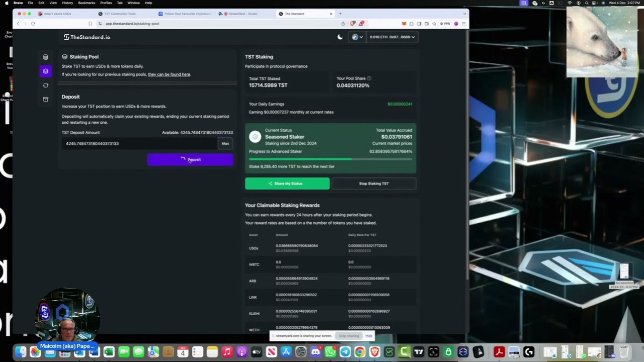Open the 0.016 ETH wallet dropdown
Image resolution: width=644 pixels, height=362 pixels.
[392, 37]
